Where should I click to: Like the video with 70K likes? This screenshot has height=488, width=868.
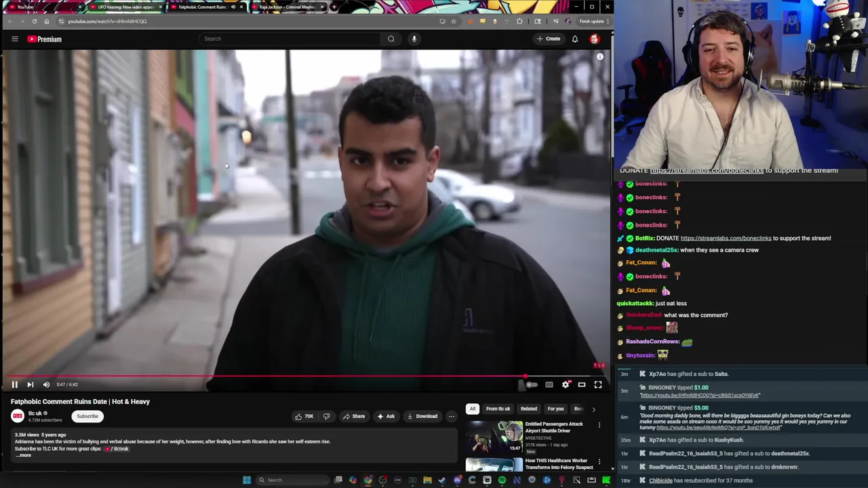(304, 416)
